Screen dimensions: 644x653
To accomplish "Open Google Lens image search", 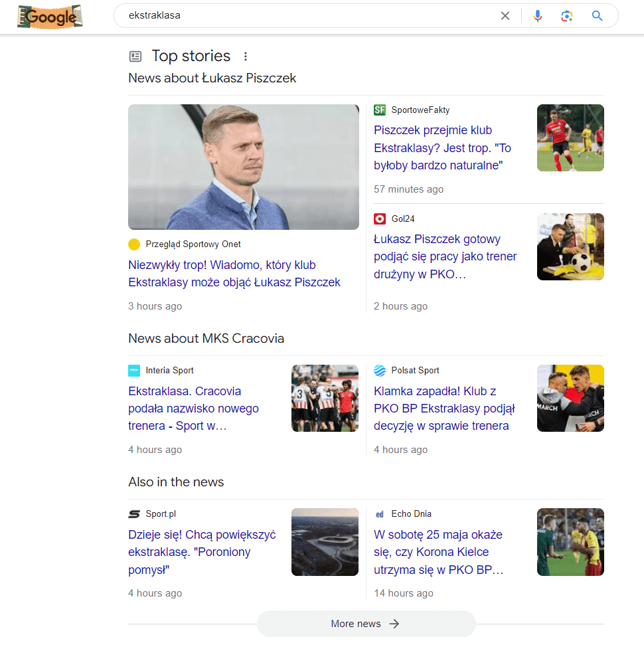I will pos(567,15).
